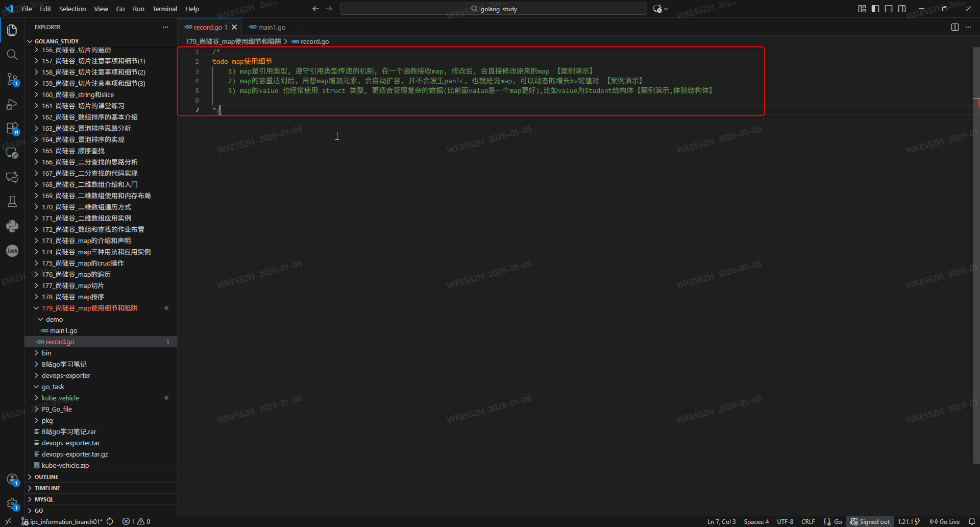Change the CRLF line ending setting

pos(808,521)
